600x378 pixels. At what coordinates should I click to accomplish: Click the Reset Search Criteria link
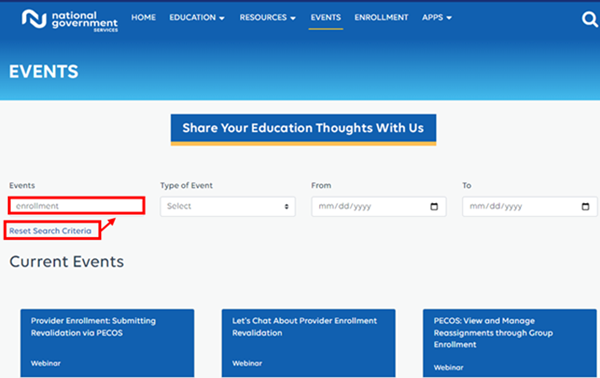[x=51, y=231]
